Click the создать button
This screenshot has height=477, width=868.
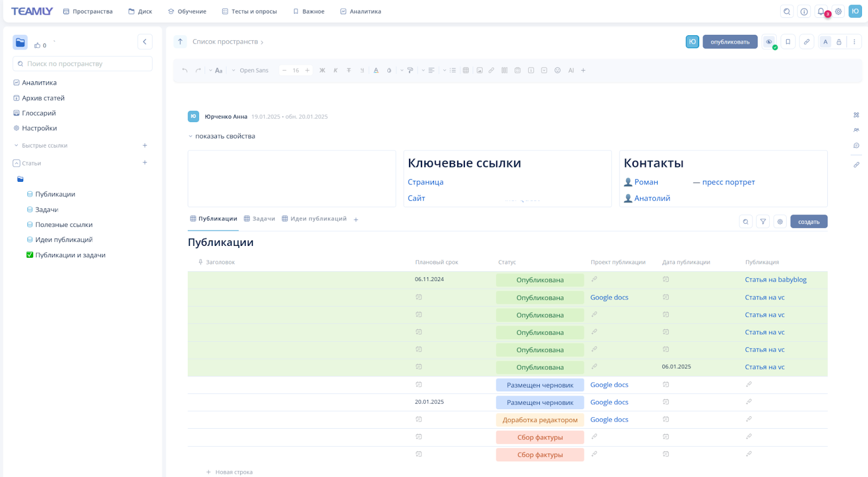pos(809,221)
